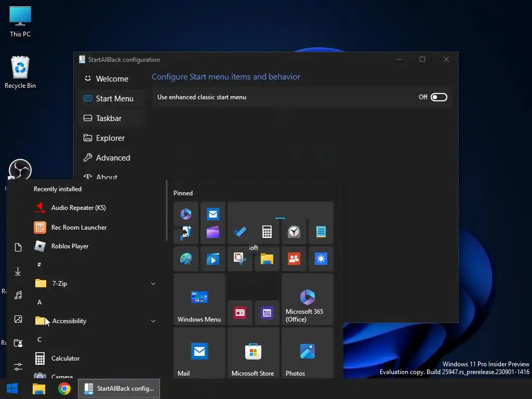Viewport: 532px width, 399px height.
Task: Open the Welcome section in StartAllBack
Action: pyautogui.click(x=112, y=79)
